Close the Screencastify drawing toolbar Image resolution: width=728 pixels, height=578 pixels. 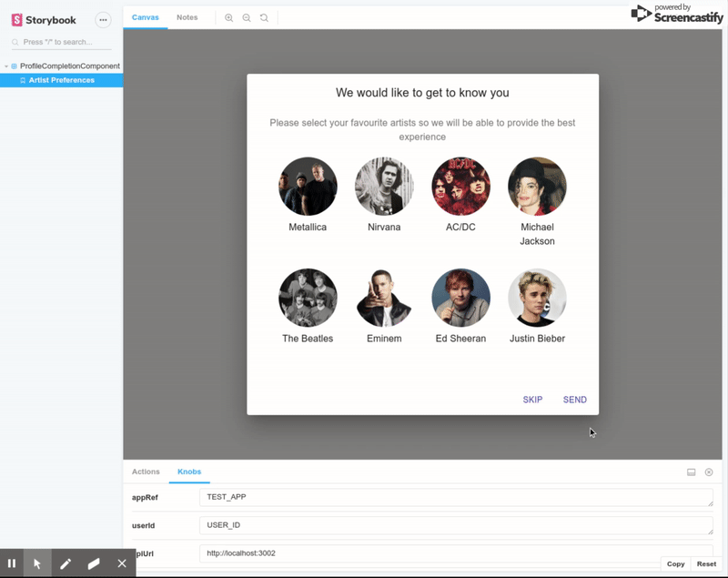coord(122,563)
